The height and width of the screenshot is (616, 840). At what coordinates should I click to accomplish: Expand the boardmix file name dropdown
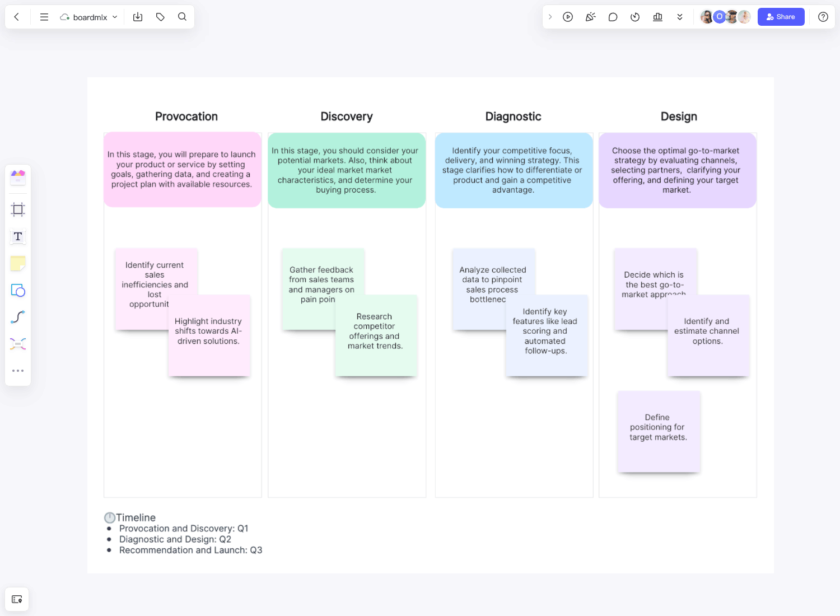115,17
